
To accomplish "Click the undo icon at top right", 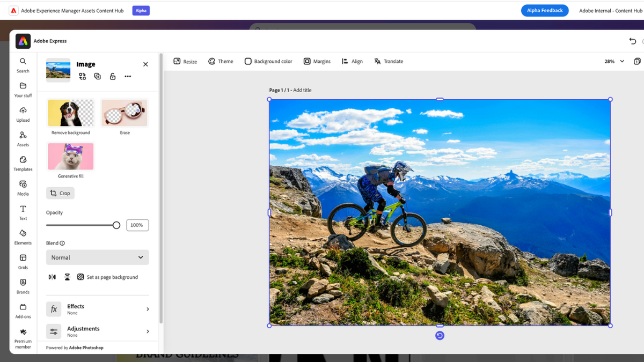I will click(632, 41).
